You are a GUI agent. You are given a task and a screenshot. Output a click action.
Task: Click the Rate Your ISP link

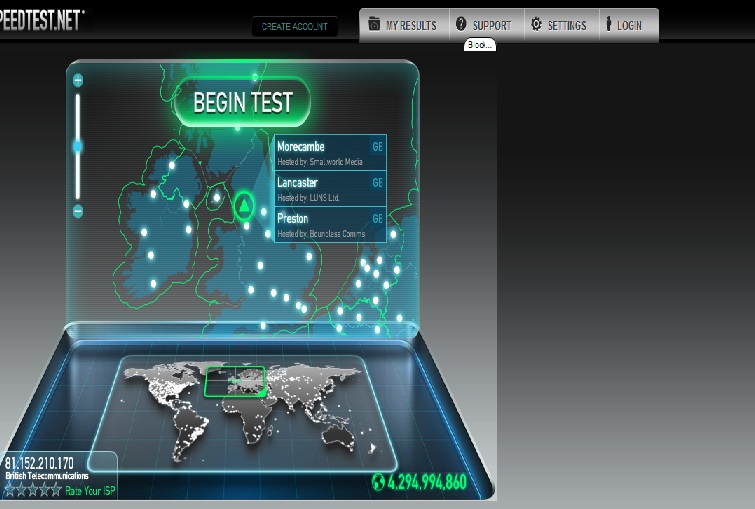[x=89, y=491]
